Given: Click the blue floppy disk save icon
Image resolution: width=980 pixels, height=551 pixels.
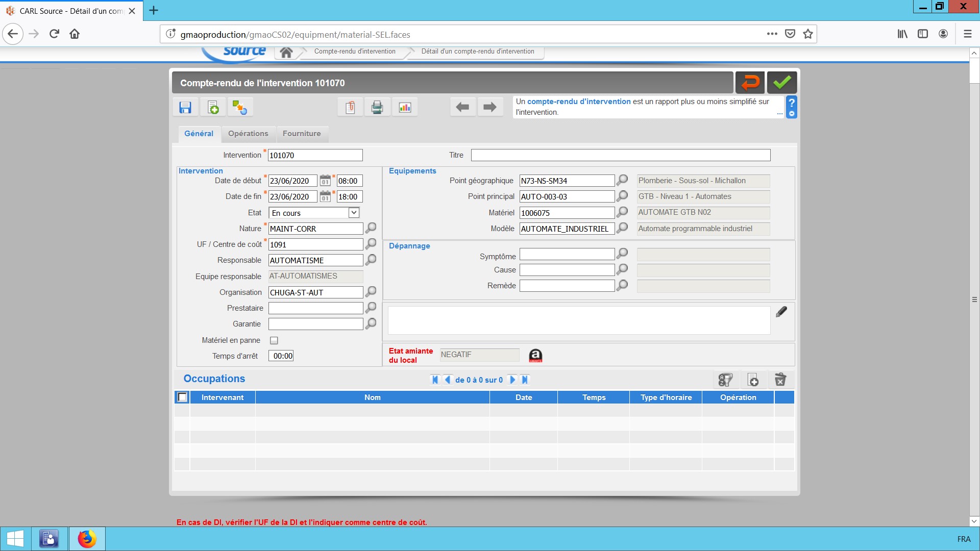Looking at the screenshot, I should pos(185,107).
